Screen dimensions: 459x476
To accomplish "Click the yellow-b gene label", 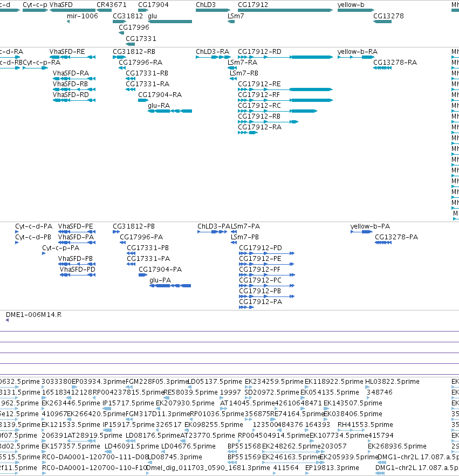I will point(351,5).
